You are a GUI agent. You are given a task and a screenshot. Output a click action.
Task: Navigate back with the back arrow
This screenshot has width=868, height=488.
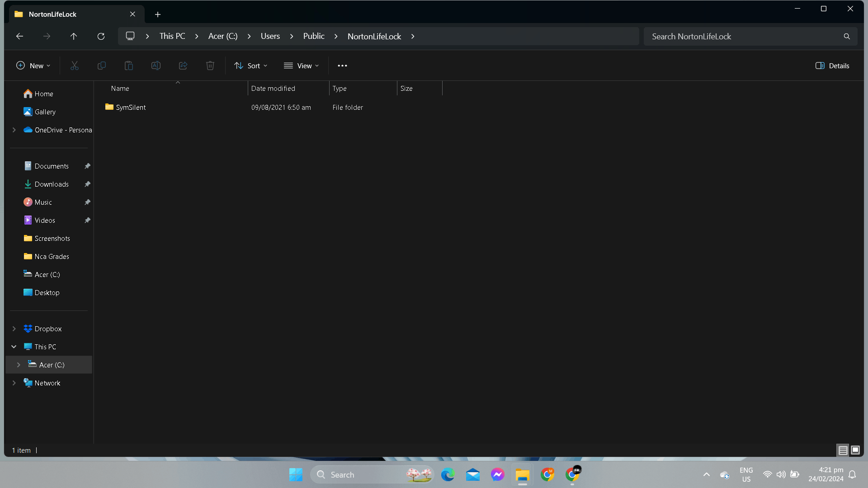tap(19, 36)
